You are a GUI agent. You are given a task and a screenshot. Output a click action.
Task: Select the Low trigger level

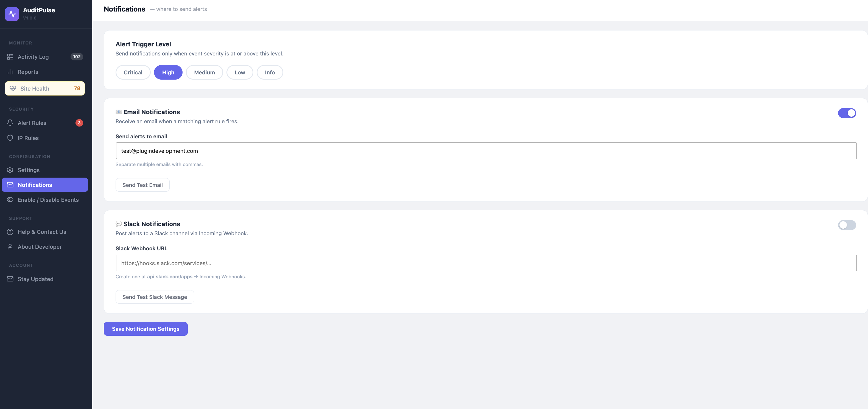(x=240, y=72)
